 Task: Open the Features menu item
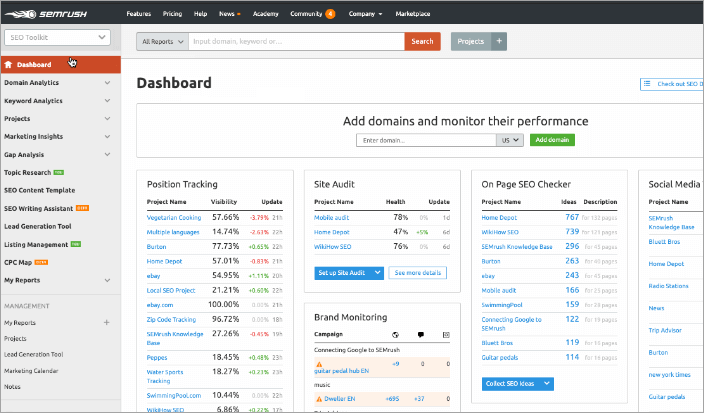point(139,14)
